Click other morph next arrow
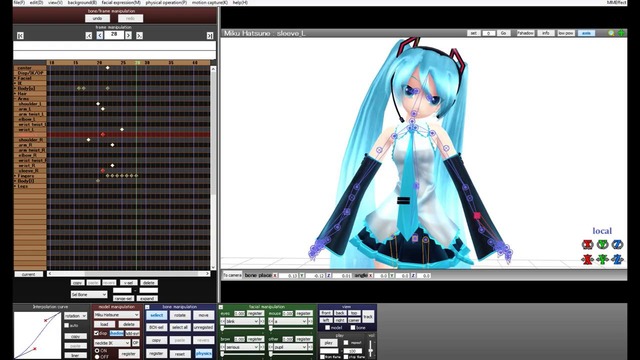 (311, 347)
